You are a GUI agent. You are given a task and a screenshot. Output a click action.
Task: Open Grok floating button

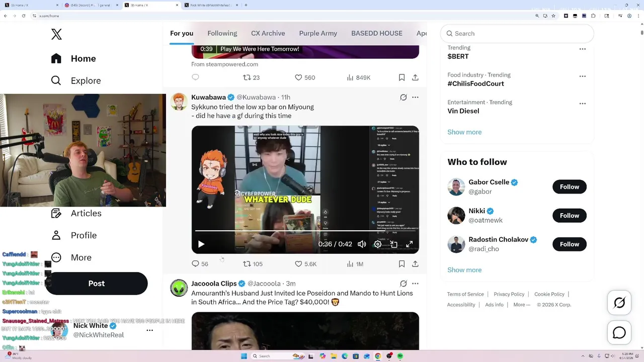[x=619, y=303]
